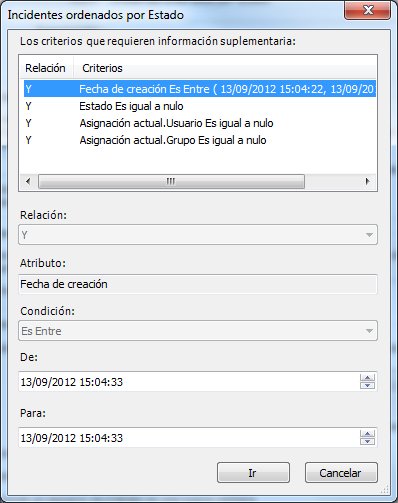Select the Fecha de creación Es Entre row
Viewport: 398px width, 503px height.
[x=200, y=89]
